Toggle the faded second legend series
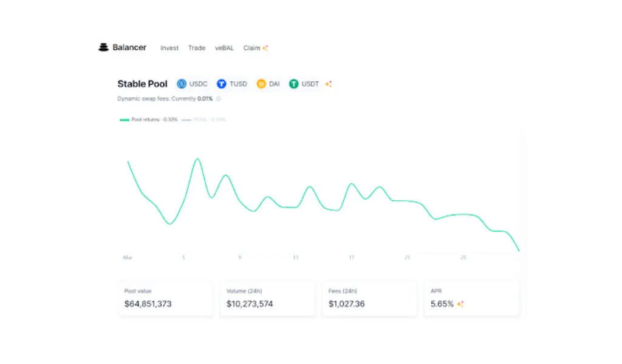This screenshot has height=364, width=622. [203, 120]
